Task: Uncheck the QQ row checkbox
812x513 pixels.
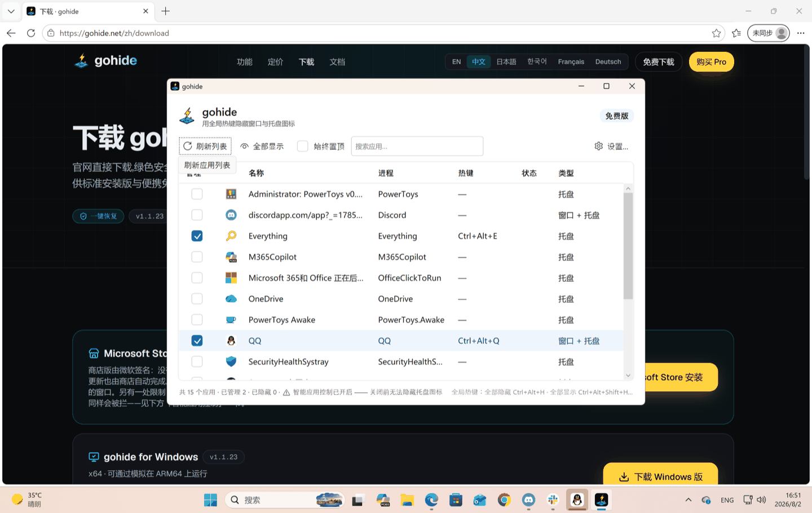Action: pos(197,340)
